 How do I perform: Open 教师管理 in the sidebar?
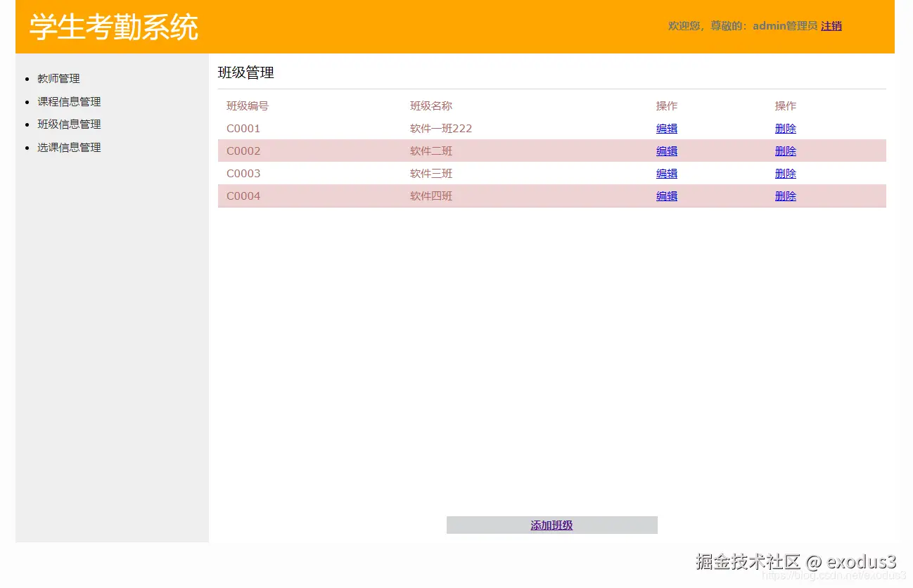[58, 79]
